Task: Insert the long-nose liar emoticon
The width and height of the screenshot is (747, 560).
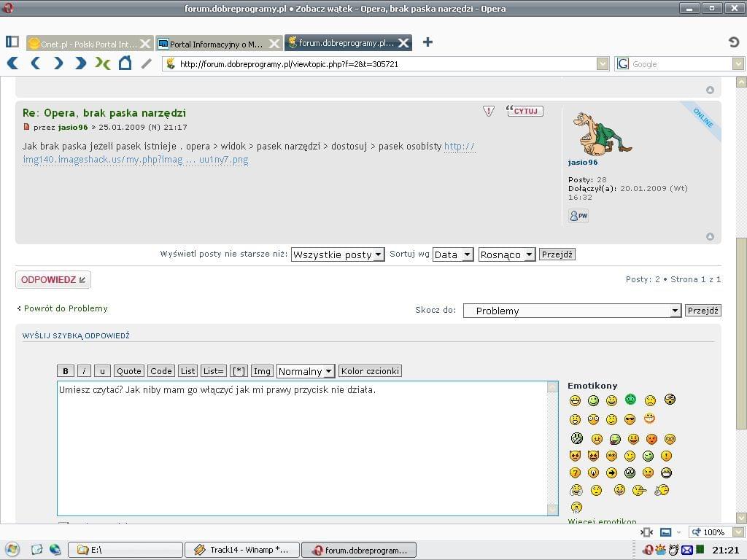Action: pyautogui.click(x=640, y=490)
